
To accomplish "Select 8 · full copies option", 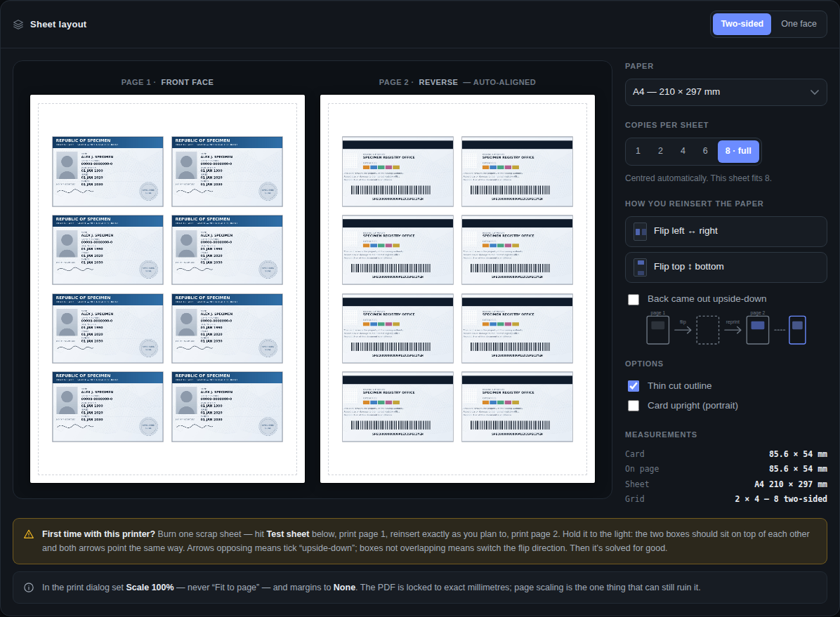I will pyautogui.click(x=738, y=151).
